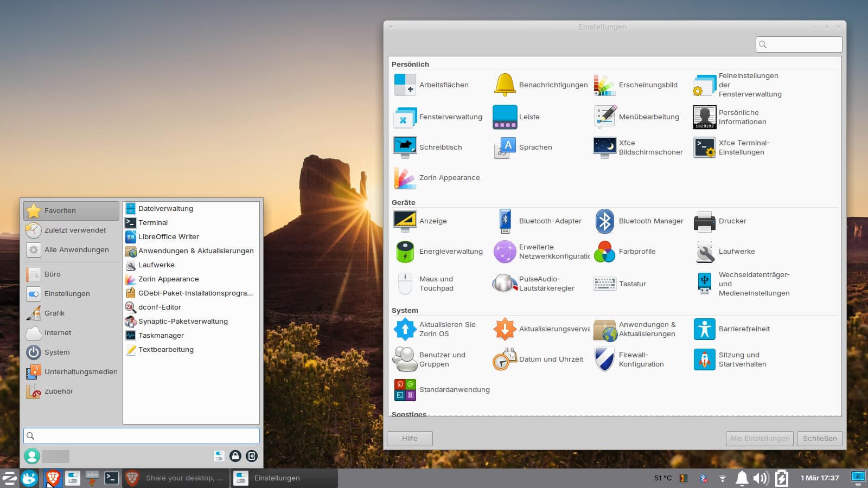
Task: Open Datum und Uhrzeit settings
Action: 538,359
